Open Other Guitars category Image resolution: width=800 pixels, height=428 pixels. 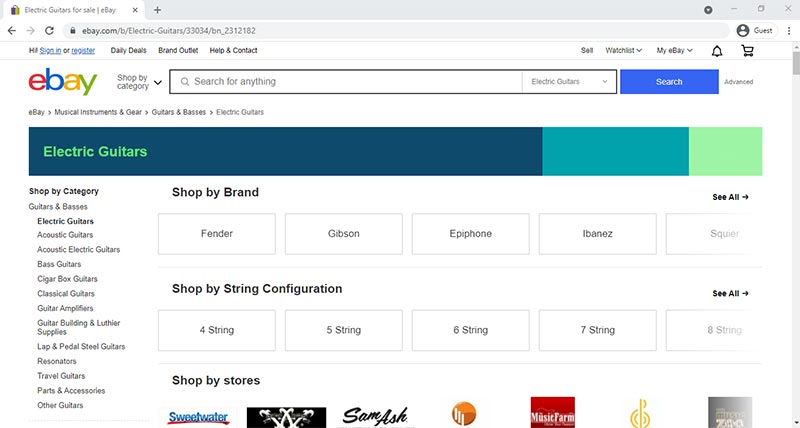click(x=60, y=406)
